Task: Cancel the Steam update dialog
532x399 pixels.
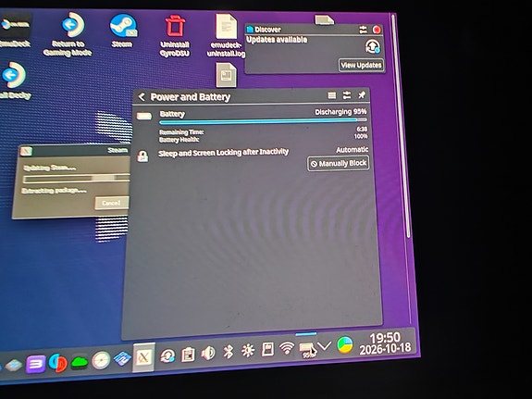Action: click(x=111, y=203)
